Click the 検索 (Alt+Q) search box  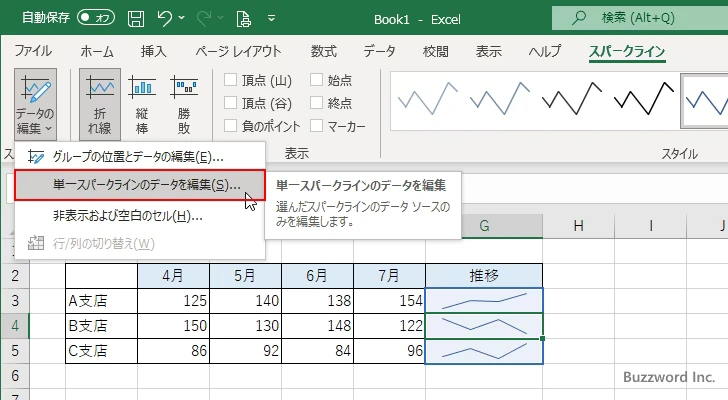tap(640, 18)
